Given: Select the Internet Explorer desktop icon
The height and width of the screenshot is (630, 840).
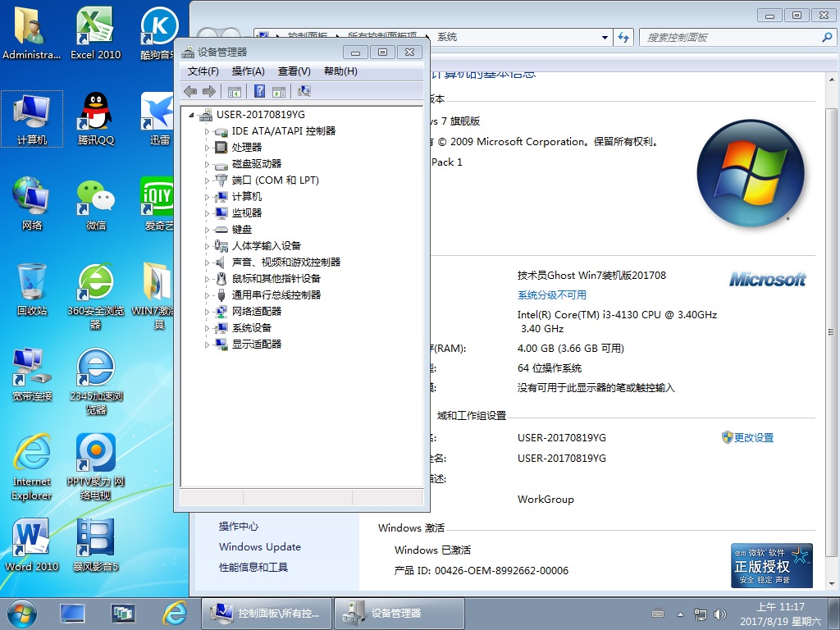Looking at the screenshot, I should [x=32, y=467].
